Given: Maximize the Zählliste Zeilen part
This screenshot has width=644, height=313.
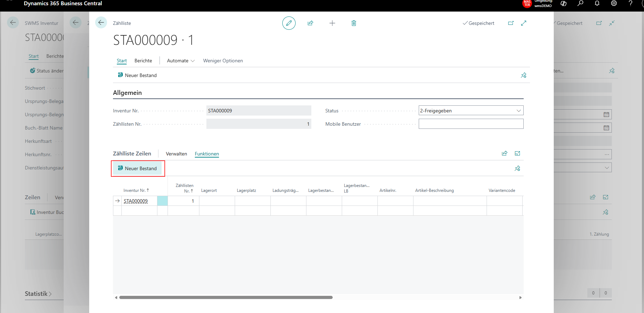Looking at the screenshot, I should [x=517, y=153].
